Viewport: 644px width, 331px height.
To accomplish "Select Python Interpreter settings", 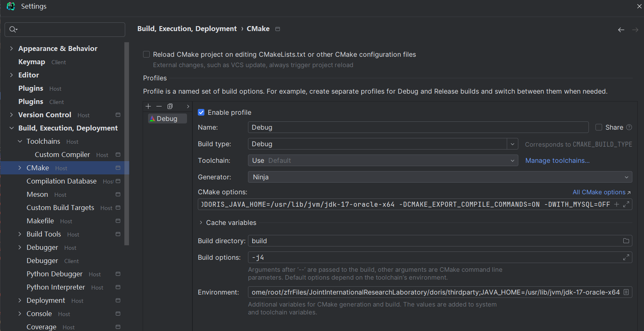I will (56, 287).
